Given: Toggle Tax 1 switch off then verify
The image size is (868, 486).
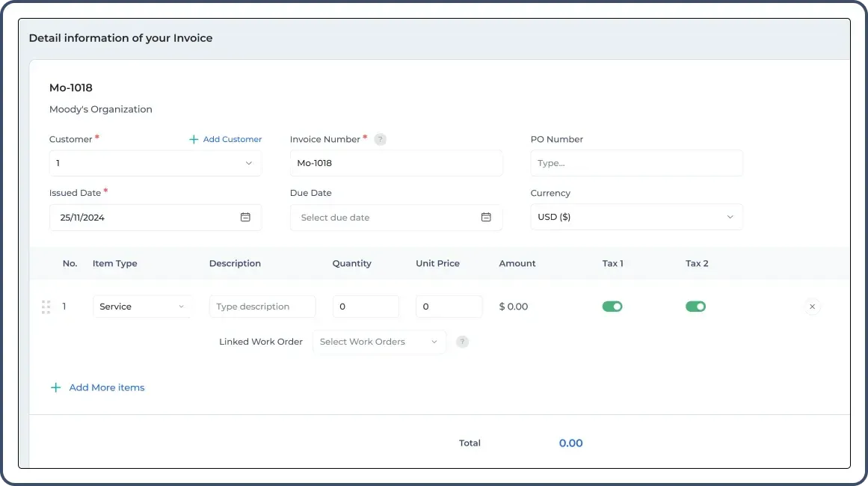Looking at the screenshot, I should (612, 306).
